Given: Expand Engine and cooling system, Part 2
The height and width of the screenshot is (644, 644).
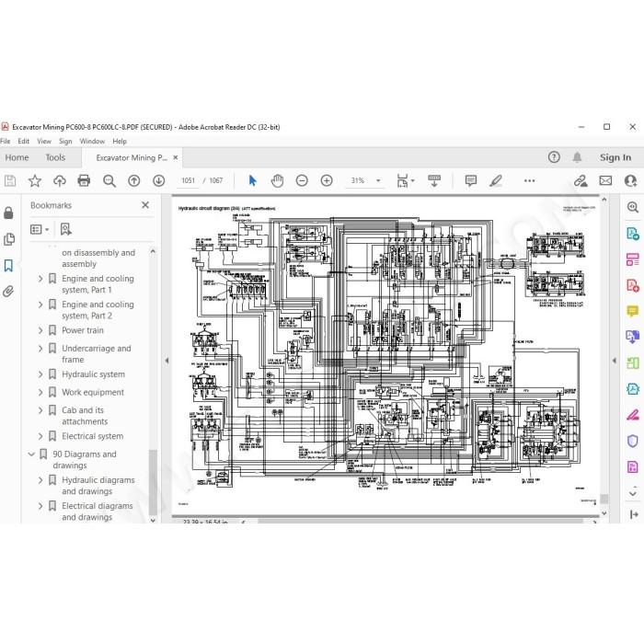Looking at the screenshot, I should coord(40,305).
